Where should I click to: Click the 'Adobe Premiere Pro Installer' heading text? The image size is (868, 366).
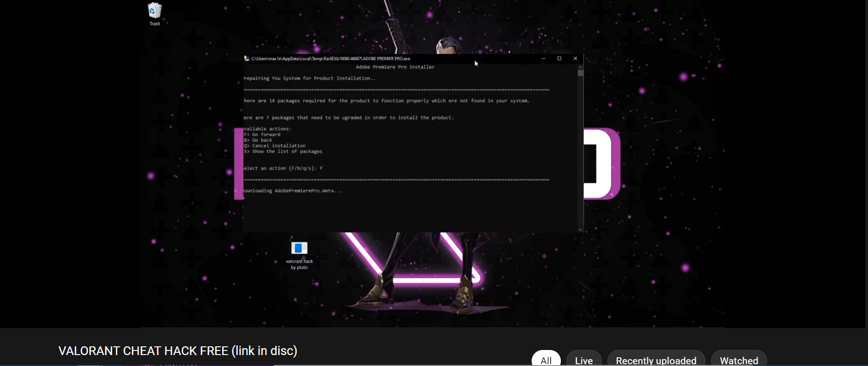395,67
